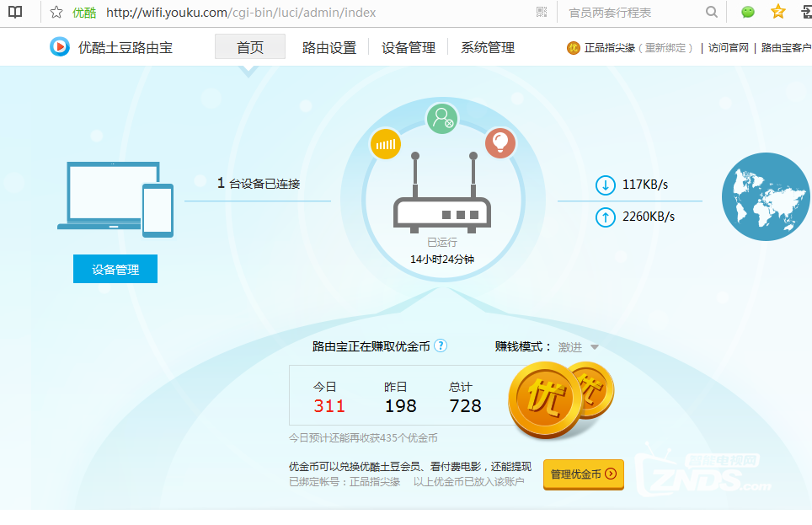This screenshot has width=812, height=525.
Task: Click the orange 优 account badge icon
Action: click(x=574, y=48)
